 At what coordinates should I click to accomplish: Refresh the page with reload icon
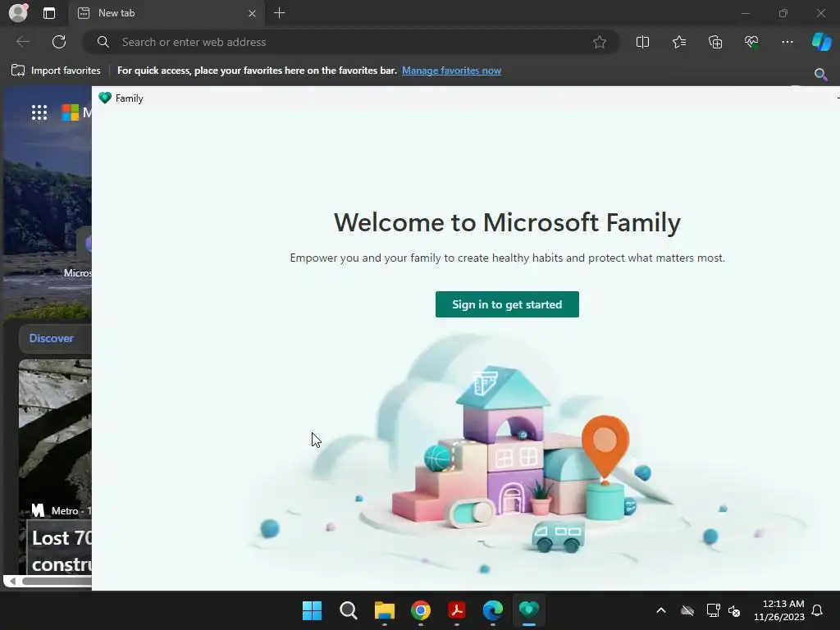tap(59, 42)
